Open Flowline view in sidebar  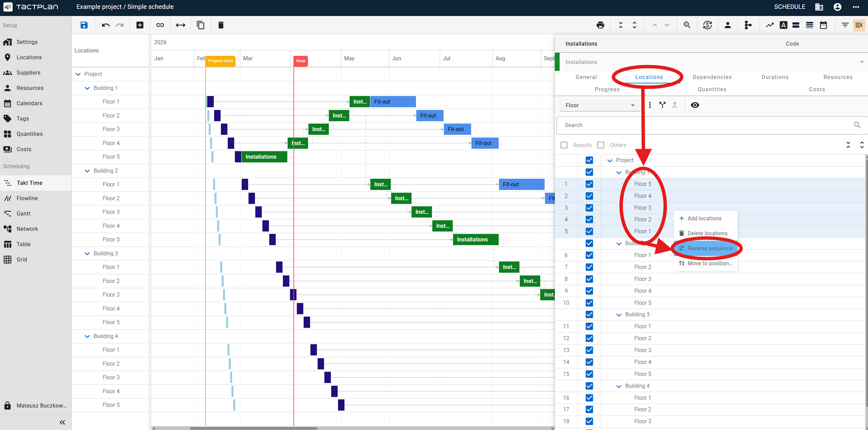[36, 198]
